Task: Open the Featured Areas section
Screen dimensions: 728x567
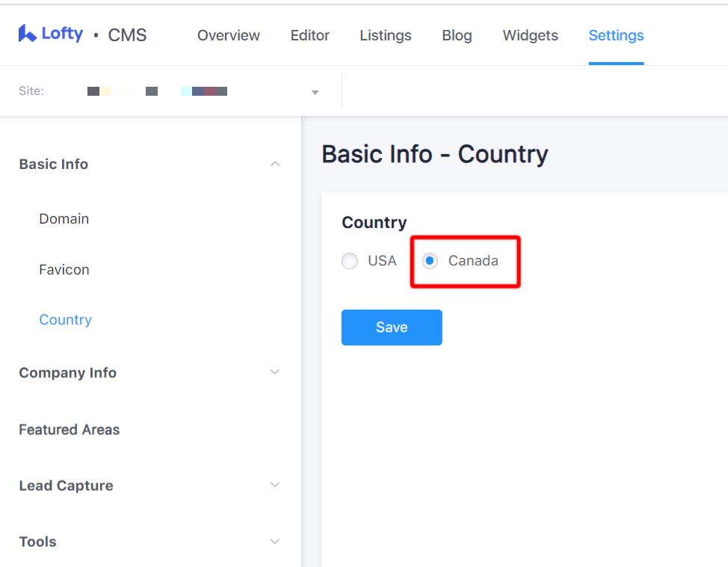Action: tap(68, 429)
